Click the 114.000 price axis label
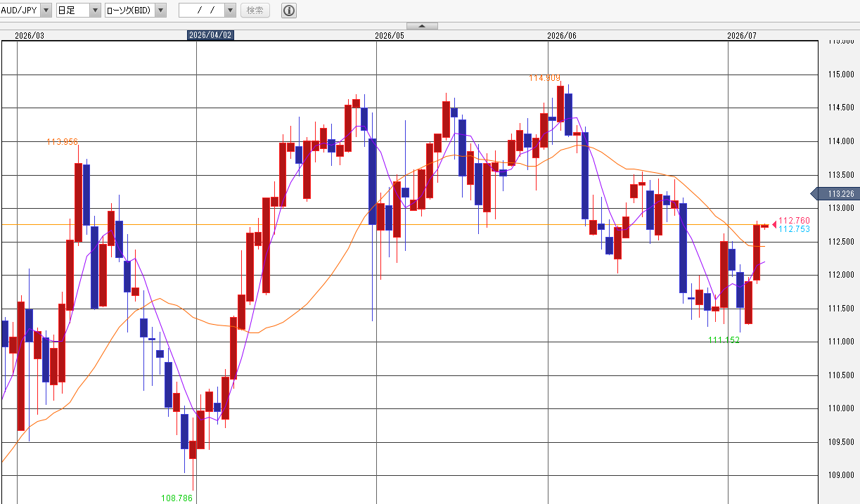The height and width of the screenshot is (504, 860). click(x=841, y=141)
